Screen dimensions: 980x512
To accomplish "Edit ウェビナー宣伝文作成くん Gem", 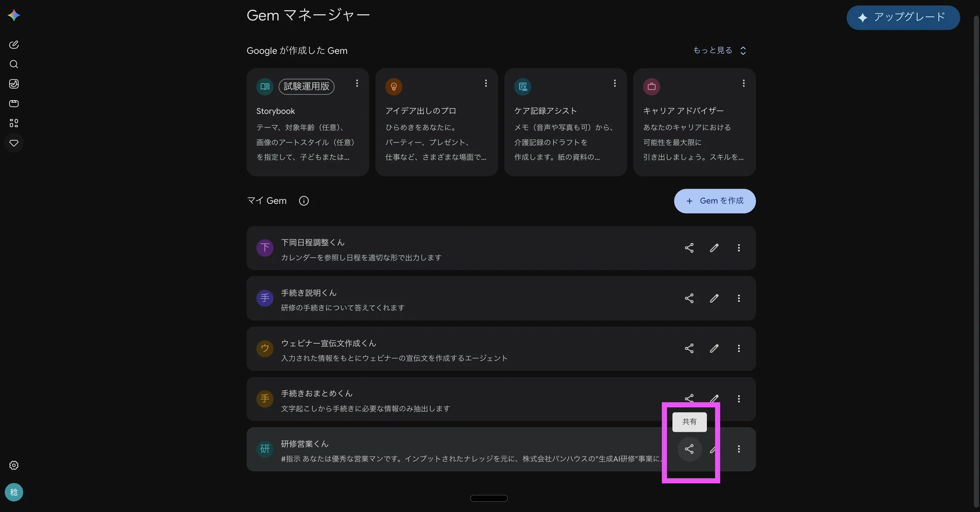I will [714, 348].
